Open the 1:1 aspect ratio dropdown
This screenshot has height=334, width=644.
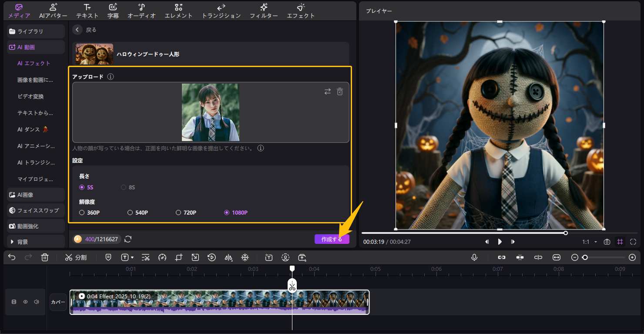(590, 242)
